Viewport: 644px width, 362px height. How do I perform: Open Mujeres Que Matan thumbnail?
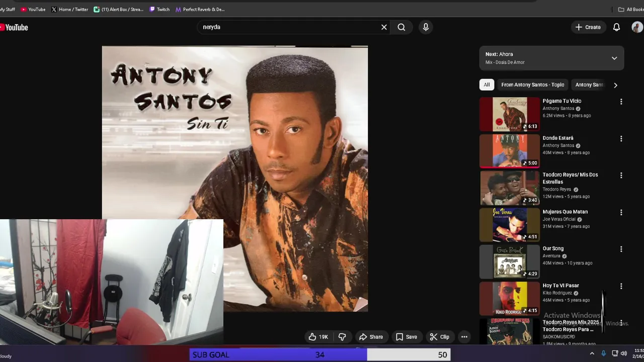pos(509,225)
